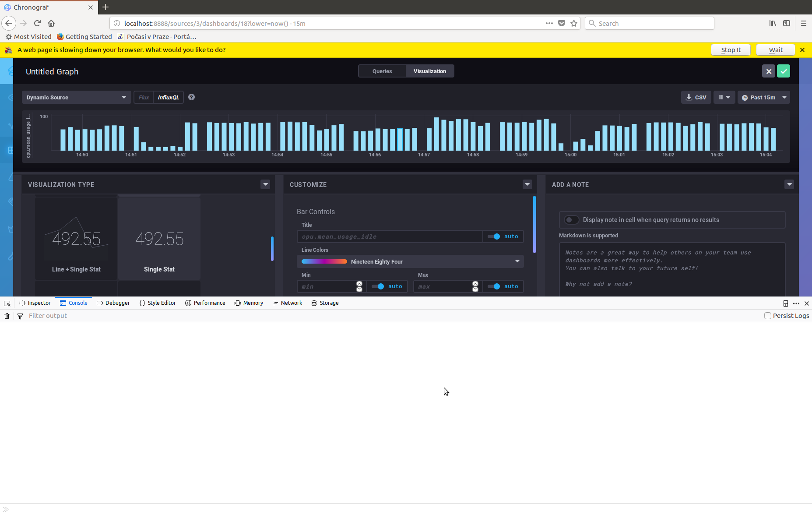Activate the devtools element picker

click(x=7, y=303)
